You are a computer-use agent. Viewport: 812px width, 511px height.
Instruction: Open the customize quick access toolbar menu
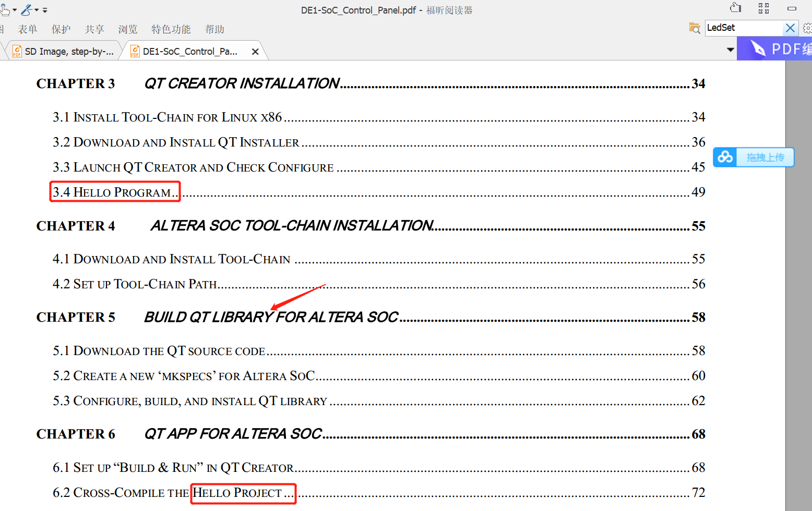pos(45,10)
